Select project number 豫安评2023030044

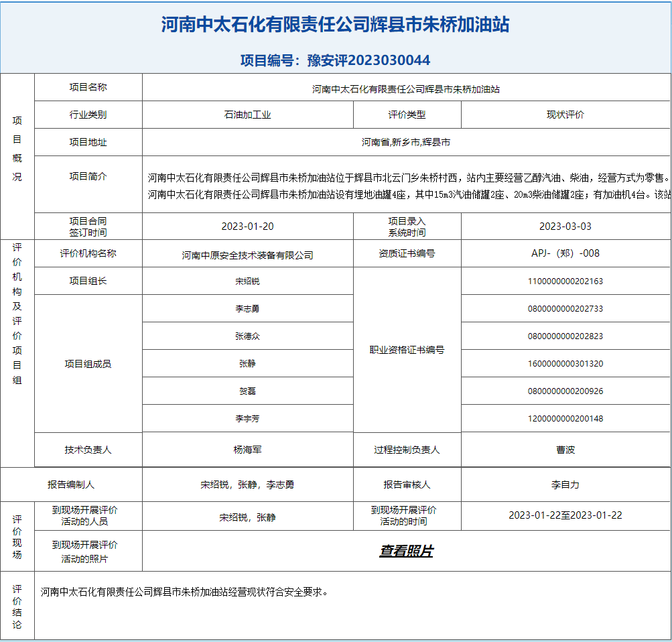tap(368, 60)
